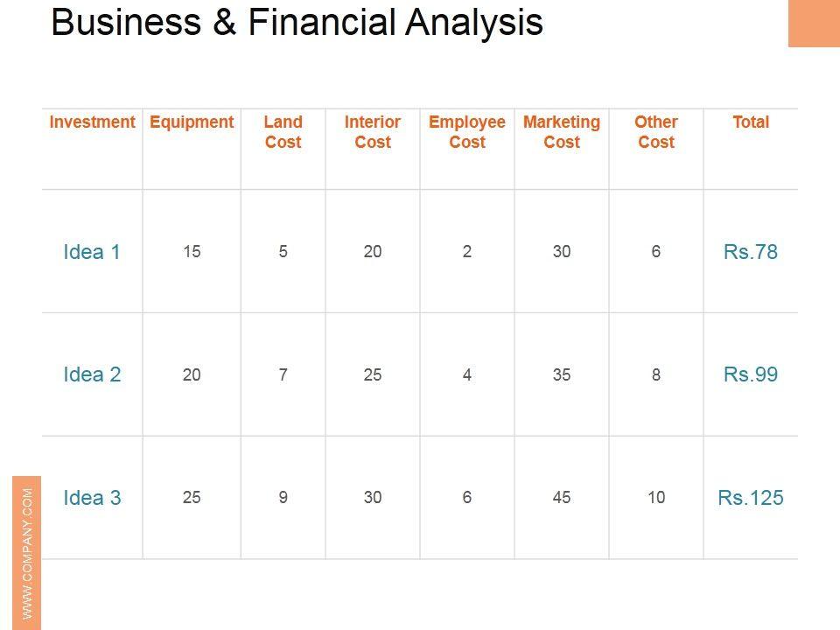Click the Total column header
Screen dimensions: 840x630
tap(751, 122)
